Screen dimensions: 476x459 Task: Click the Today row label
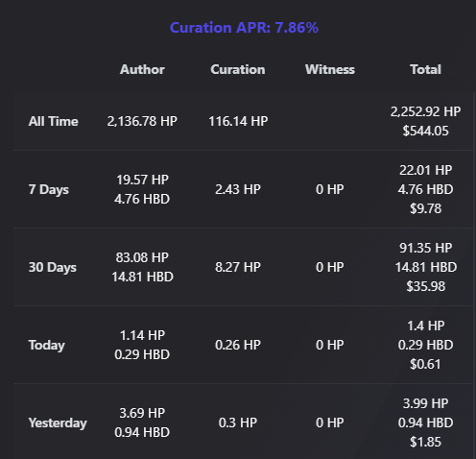(47, 345)
